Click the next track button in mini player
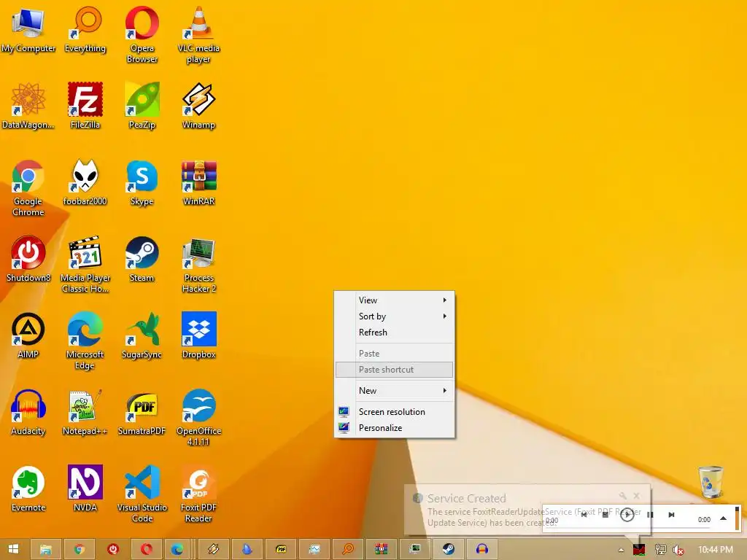747x560 pixels. pos(671,515)
